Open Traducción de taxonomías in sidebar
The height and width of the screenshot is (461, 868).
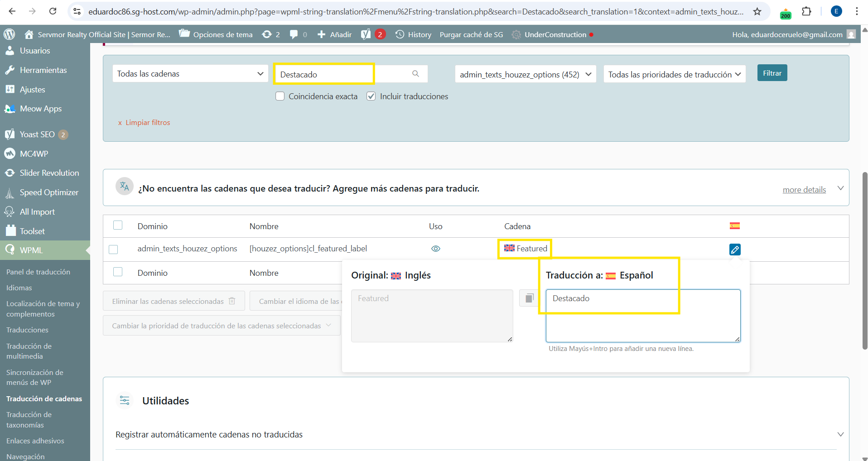pos(29,420)
